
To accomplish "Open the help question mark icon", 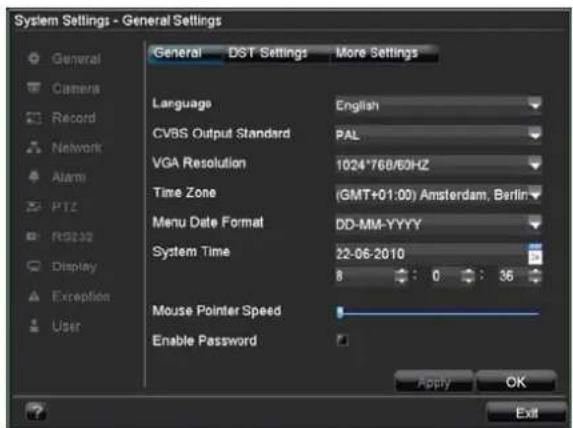I will point(36,412).
